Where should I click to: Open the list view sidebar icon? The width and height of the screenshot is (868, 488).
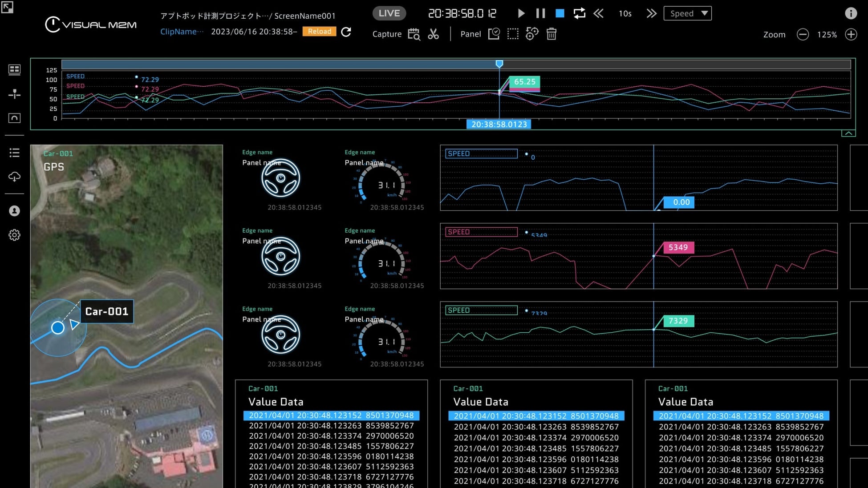click(x=14, y=153)
